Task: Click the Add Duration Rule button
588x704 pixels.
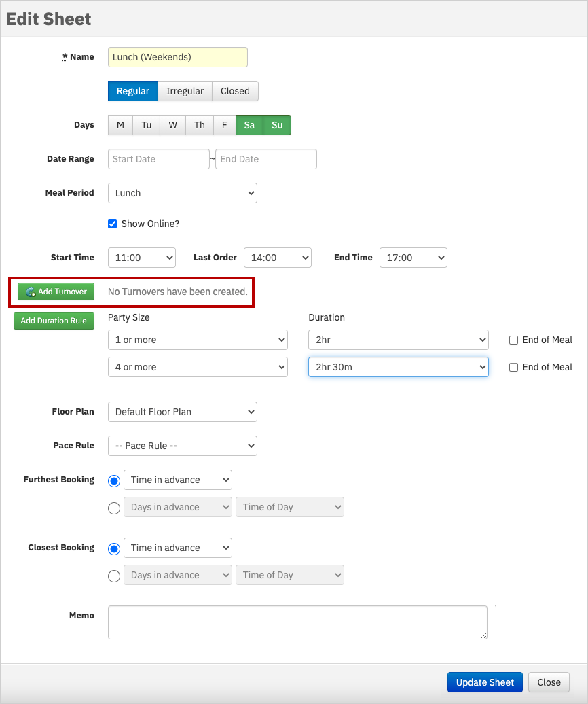Action: (x=54, y=321)
